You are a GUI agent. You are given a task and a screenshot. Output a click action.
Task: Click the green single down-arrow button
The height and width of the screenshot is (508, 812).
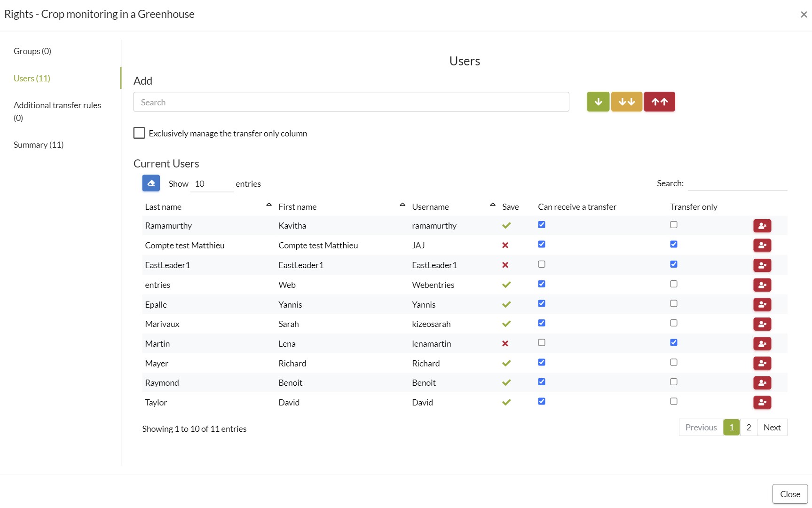pos(598,102)
